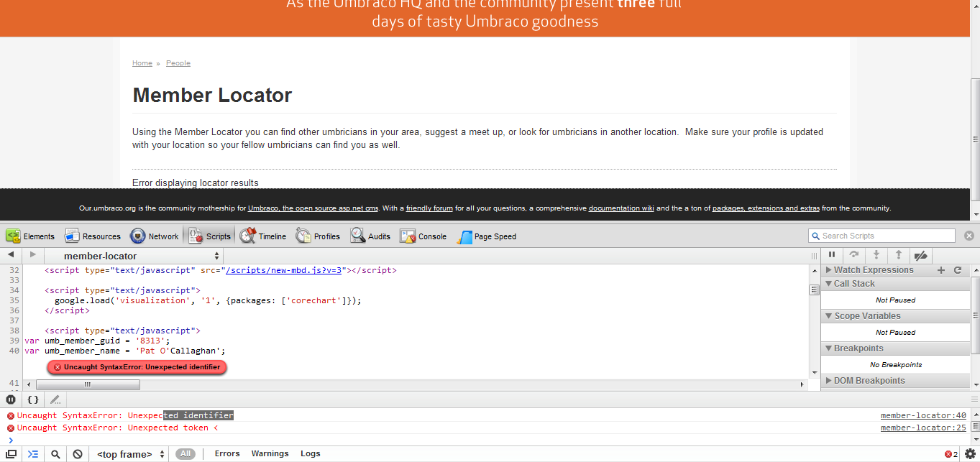Close the developer tools with the X icon
980x462 pixels.
(x=969, y=236)
